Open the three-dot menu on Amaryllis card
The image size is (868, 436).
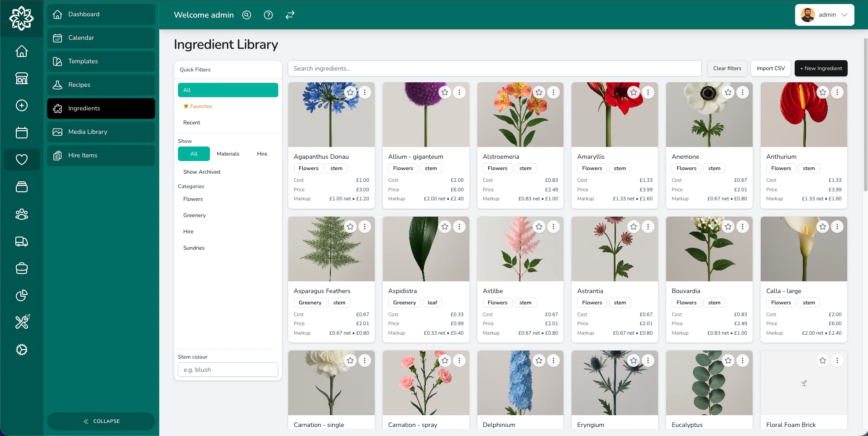coord(648,92)
